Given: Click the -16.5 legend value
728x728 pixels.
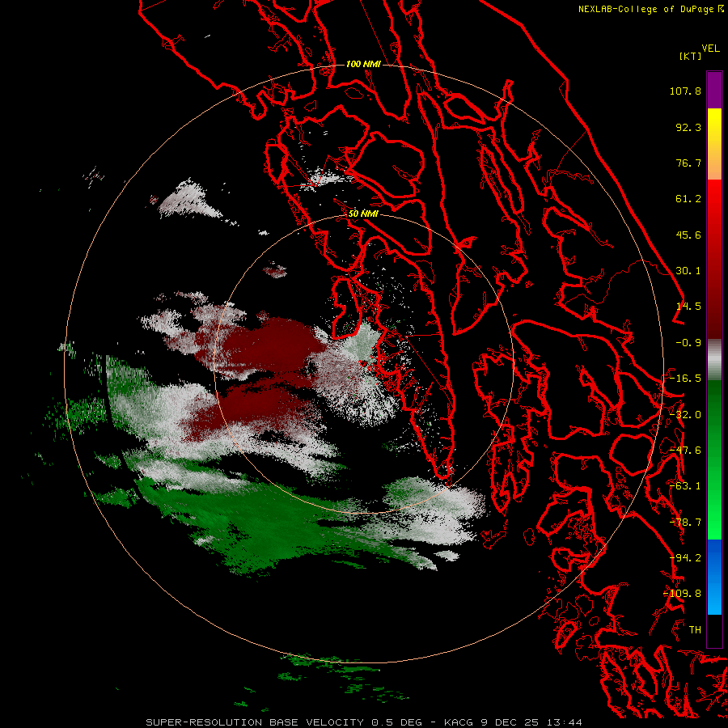Looking at the screenshot, I should point(685,379).
